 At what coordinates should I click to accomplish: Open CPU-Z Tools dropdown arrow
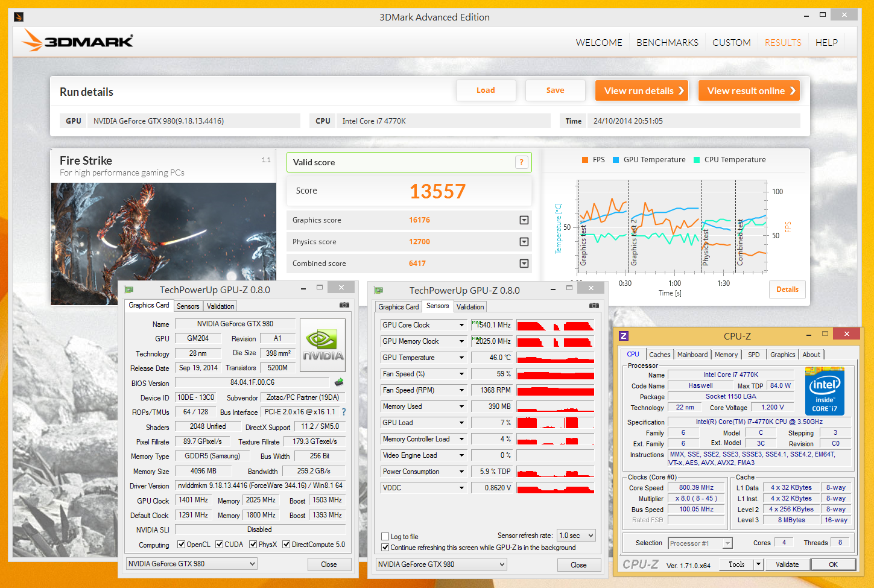pos(759,564)
